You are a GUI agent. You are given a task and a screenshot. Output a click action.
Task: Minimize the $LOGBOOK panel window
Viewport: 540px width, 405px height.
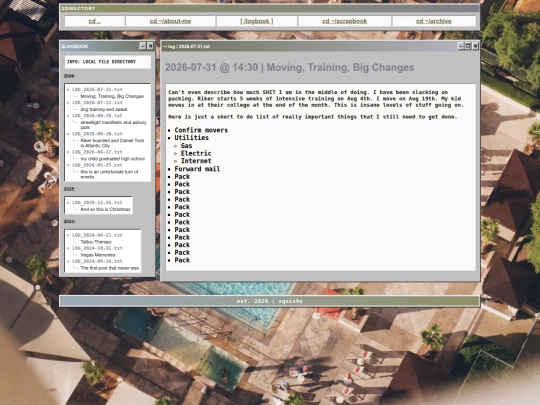click(x=143, y=46)
